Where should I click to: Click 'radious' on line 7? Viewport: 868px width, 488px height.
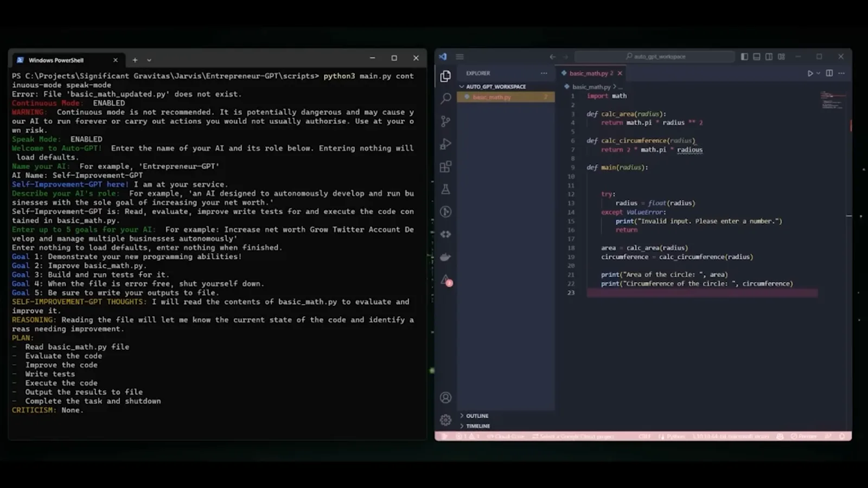click(x=690, y=150)
